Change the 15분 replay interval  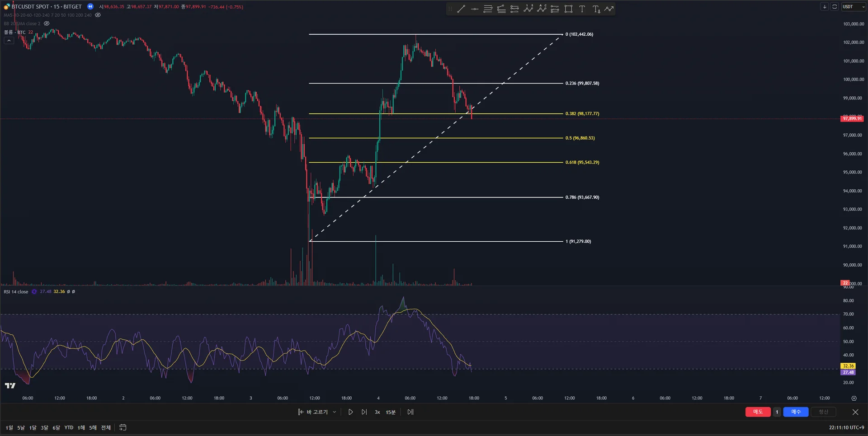click(x=391, y=412)
